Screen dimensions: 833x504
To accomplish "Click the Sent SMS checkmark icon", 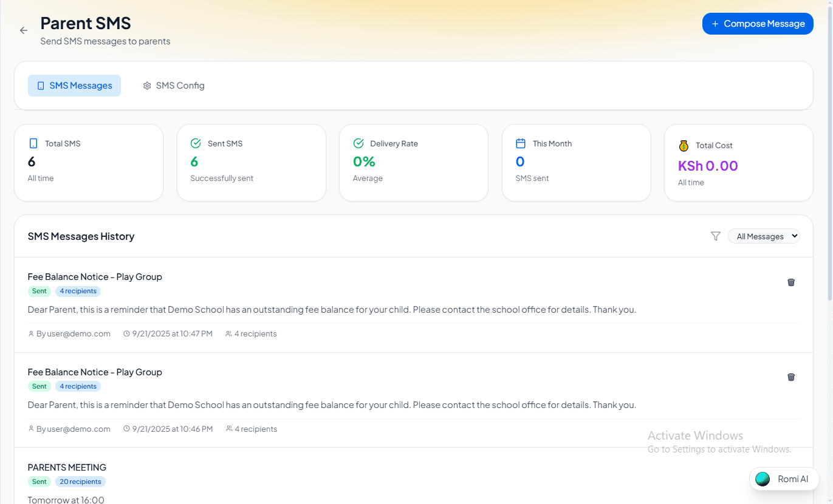I will pos(196,144).
